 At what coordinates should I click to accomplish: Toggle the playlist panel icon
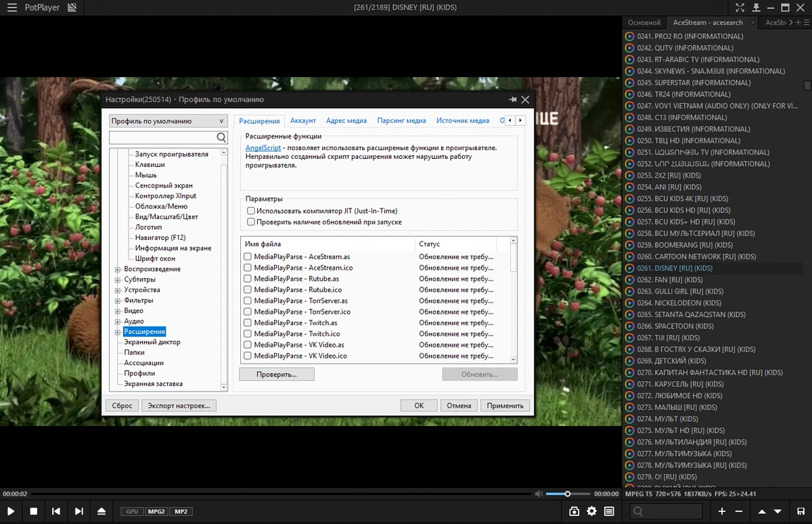[x=610, y=511]
